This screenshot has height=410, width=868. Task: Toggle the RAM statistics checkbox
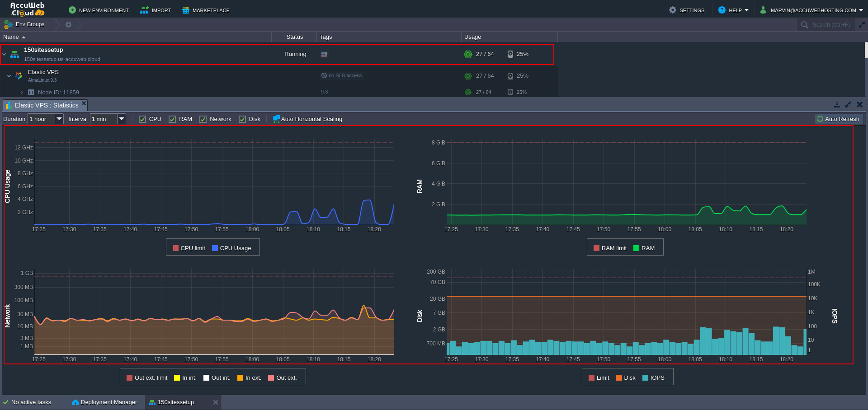[172, 119]
